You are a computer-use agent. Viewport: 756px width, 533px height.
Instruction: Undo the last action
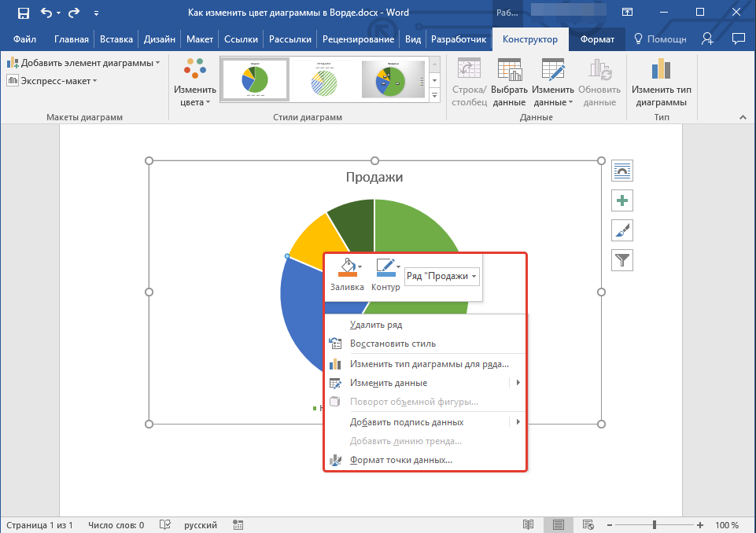click(x=46, y=13)
